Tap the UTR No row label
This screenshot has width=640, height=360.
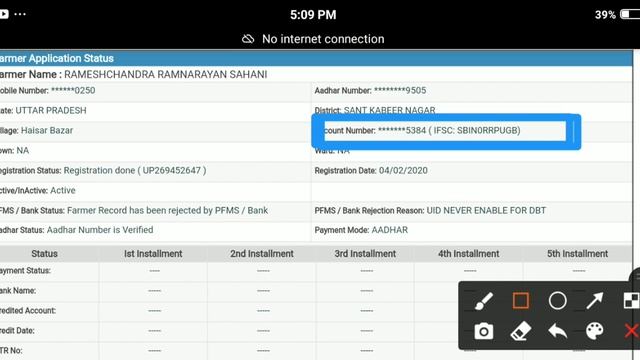11,351
